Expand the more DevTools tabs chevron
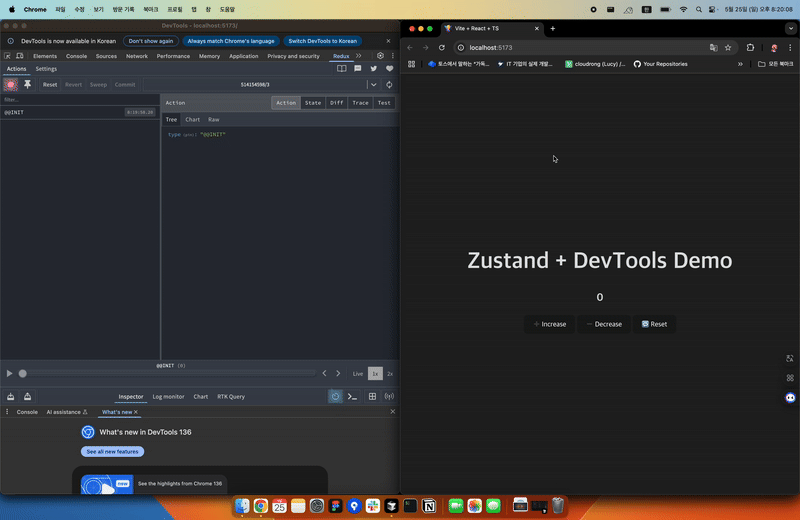Image resolution: width=800 pixels, height=520 pixels. click(359, 56)
